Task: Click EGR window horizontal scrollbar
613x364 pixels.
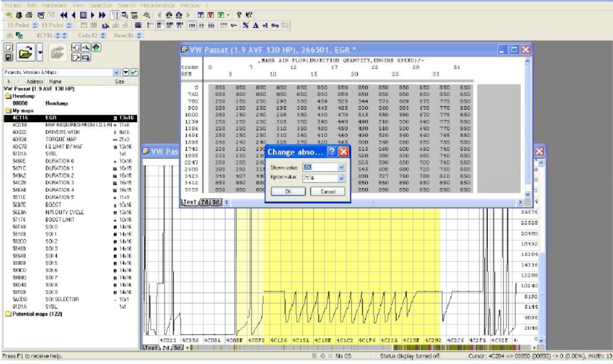Action: [372, 202]
